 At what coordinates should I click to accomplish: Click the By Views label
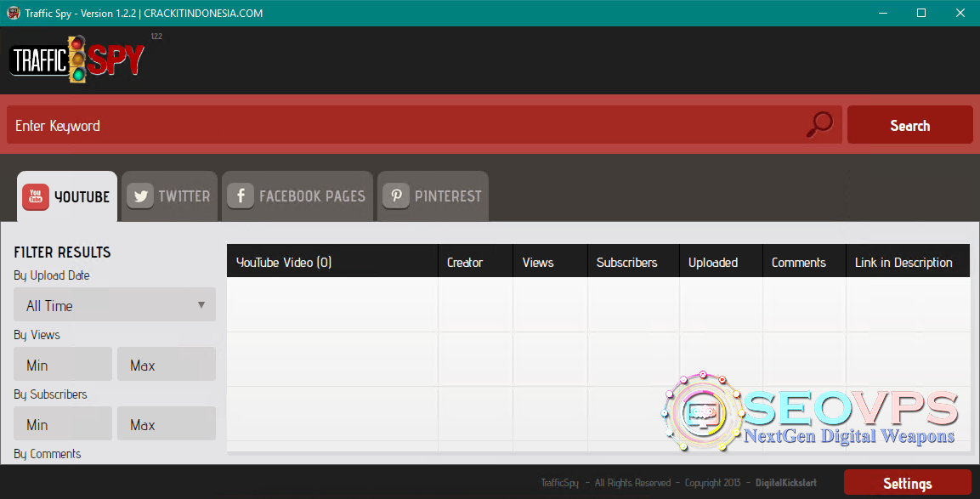(x=37, y=335)
